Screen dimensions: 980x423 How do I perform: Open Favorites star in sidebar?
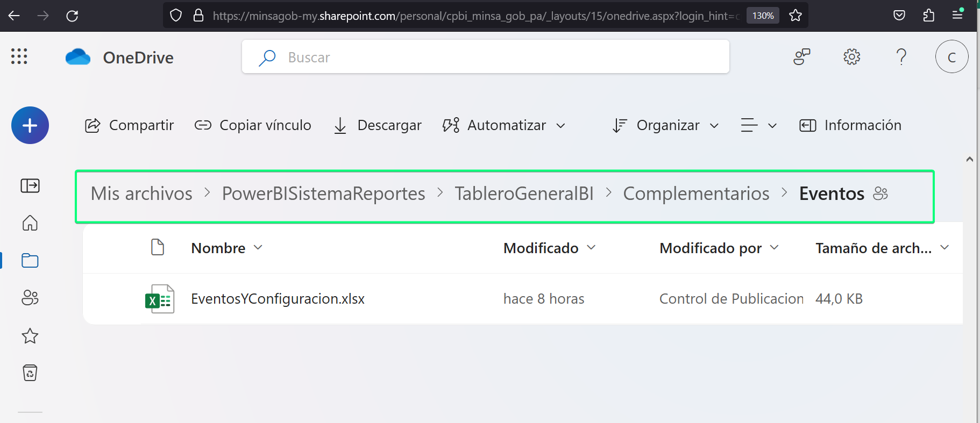click(30, 336)
